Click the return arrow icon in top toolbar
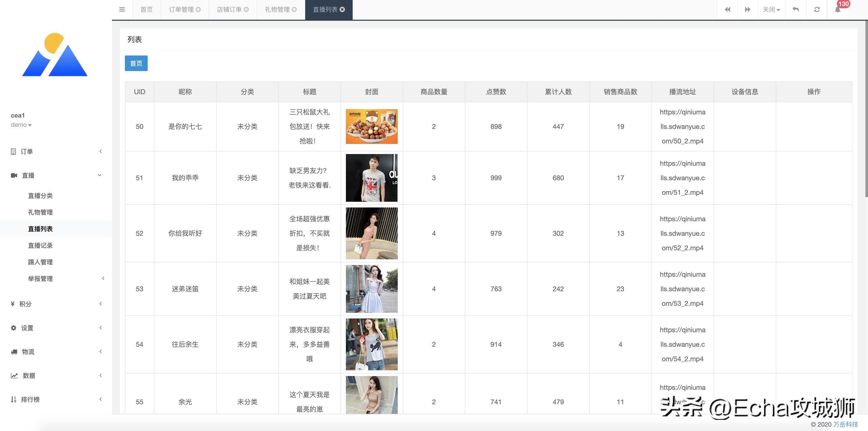 click(795, 9)
